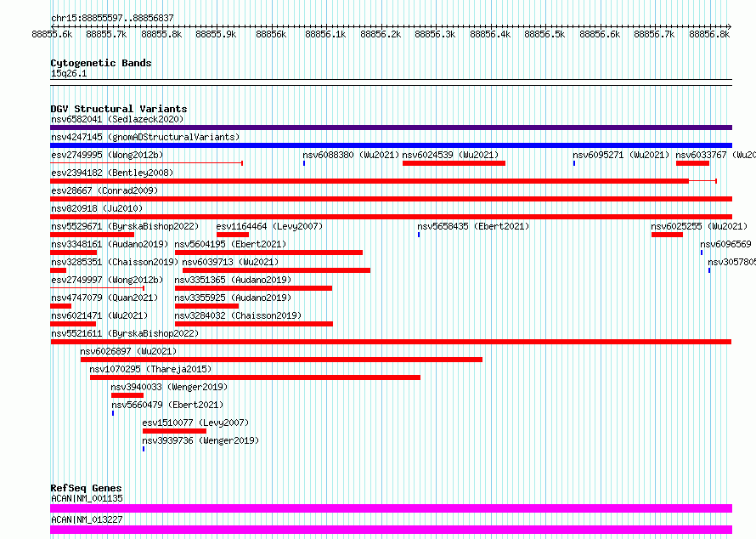Click the blue nsv6095271 marker
This screenshot has height=539, width=756.
573,163
